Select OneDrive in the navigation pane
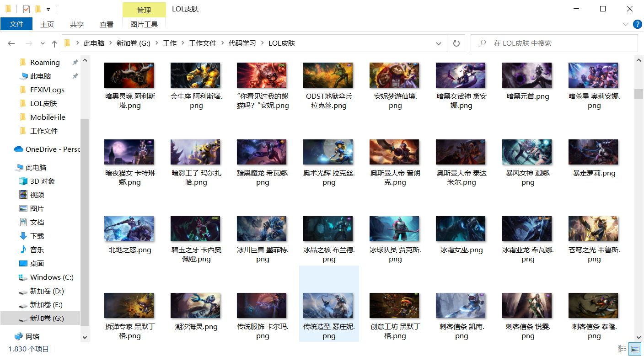Screen dimensions: 644x356 [47, 149]
